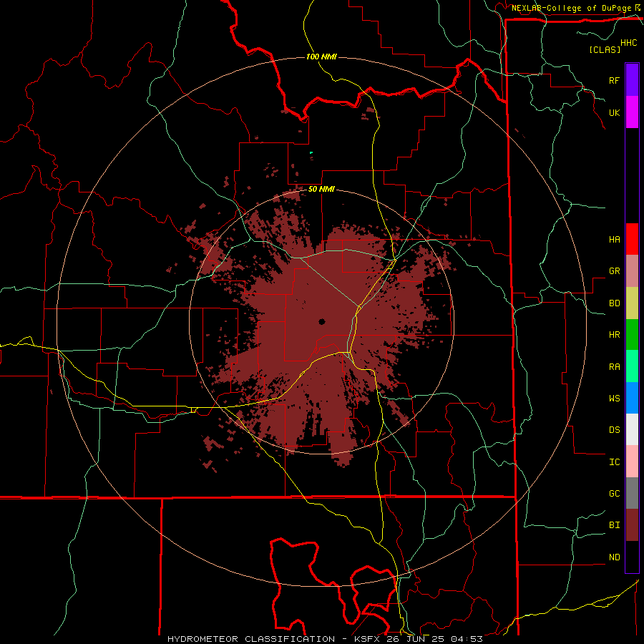This screenshot has width=644, height=644.
Task: Click the 'HA' legend label
Action: (614, 240)
